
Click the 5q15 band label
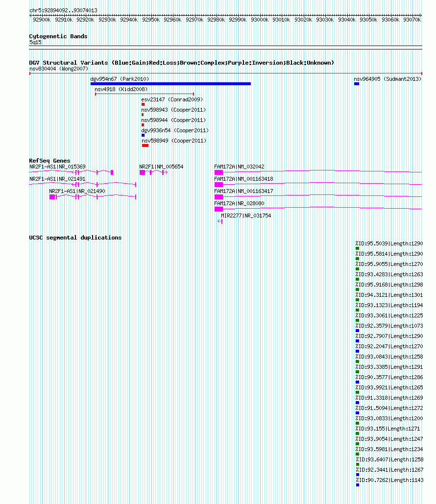pos(35,43)
